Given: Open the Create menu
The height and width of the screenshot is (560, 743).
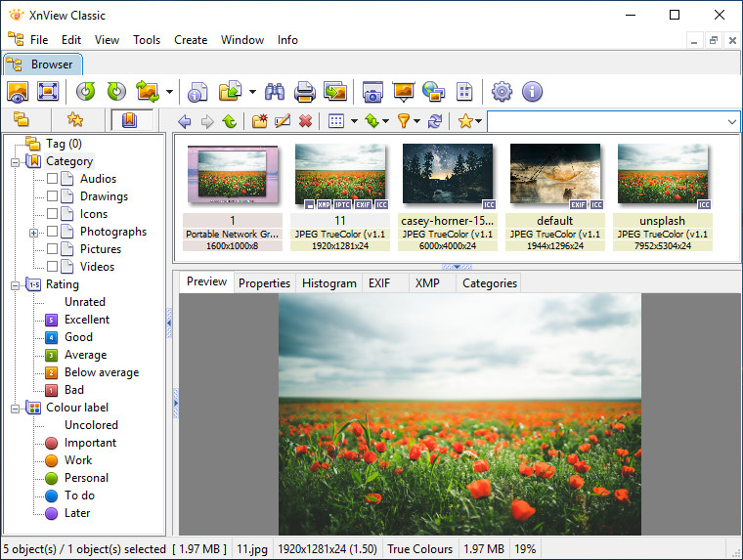Looking at the screenshot, I should click(191, 40).
